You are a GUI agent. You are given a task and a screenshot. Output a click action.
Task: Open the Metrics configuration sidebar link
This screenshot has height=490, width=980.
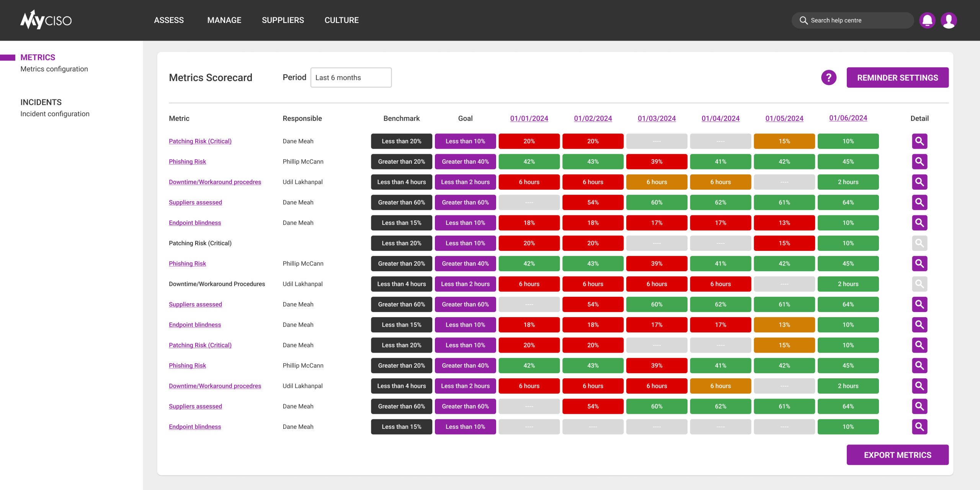[54, 69]
